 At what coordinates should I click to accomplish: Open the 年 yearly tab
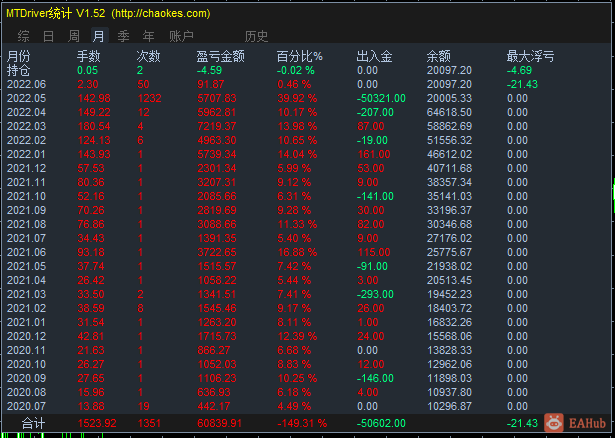(x=148, y=36)
